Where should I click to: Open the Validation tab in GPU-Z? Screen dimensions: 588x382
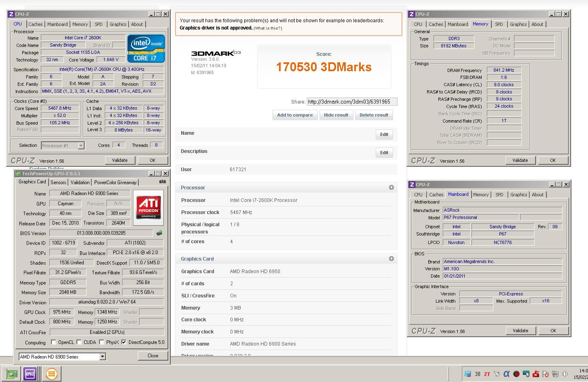coord(80,183)
